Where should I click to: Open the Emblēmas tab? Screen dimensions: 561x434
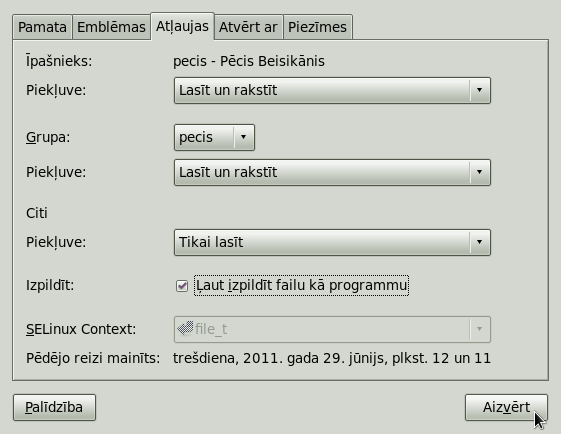111,27
